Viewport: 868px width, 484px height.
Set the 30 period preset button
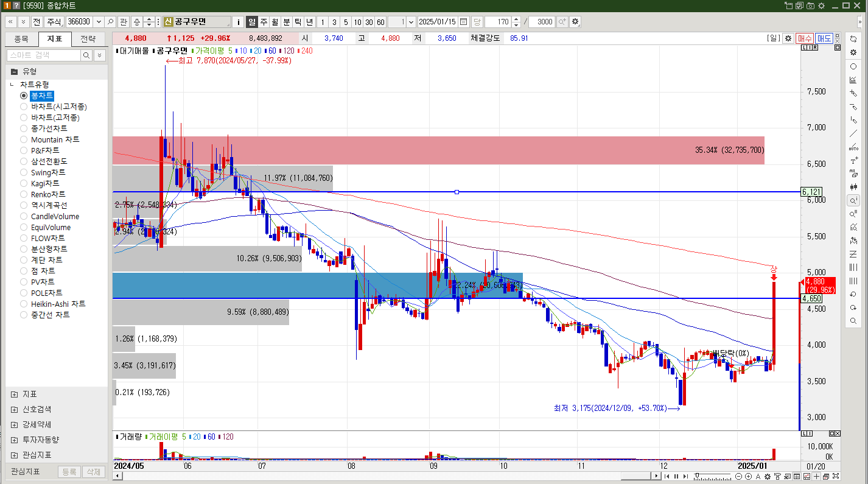tap(369, 22)
